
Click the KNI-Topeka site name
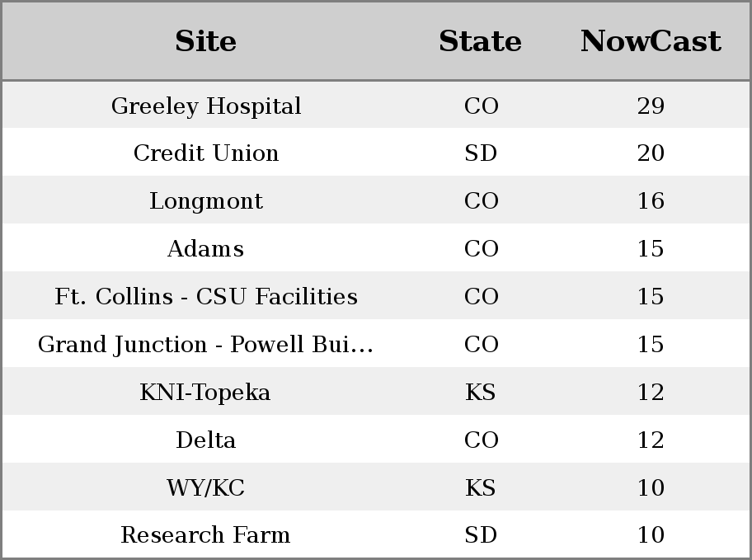(x=205, y=392)
